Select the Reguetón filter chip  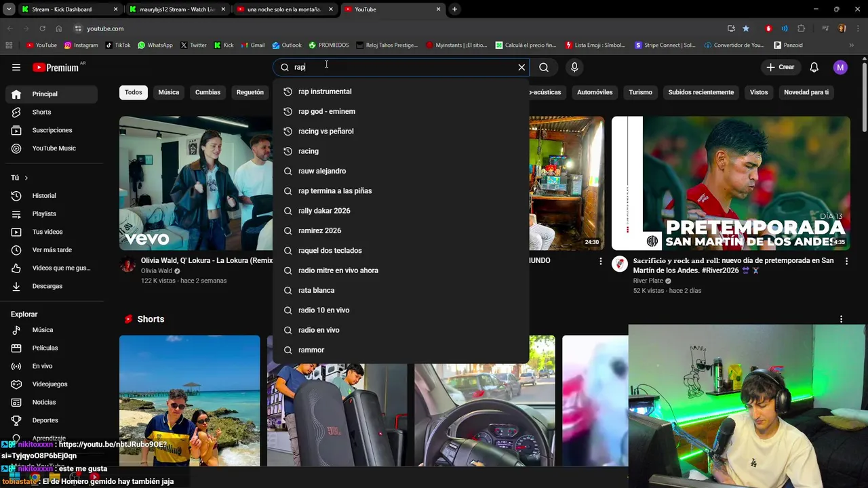pyautogui.click(x=250, y=92)
